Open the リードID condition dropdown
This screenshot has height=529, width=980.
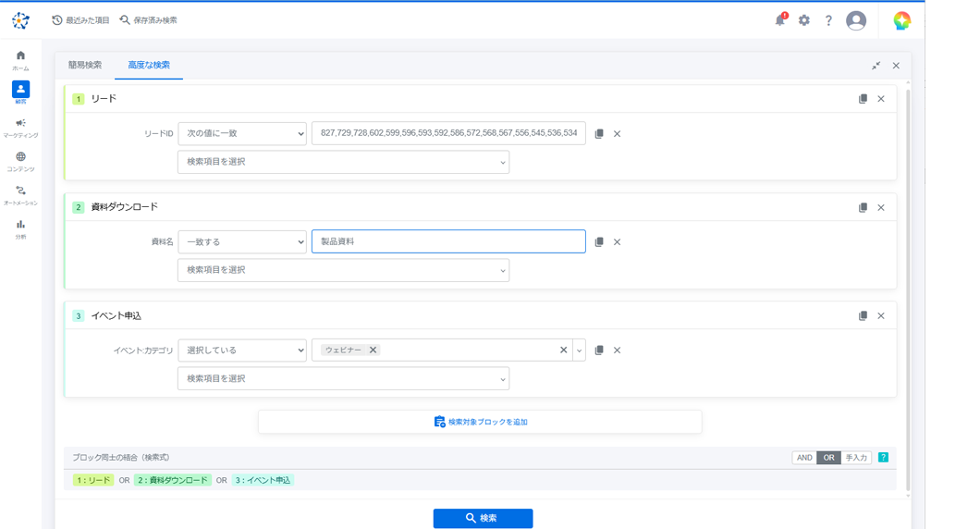242,134
